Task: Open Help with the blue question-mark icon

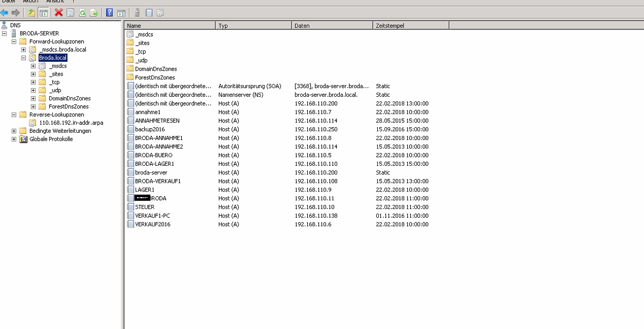Action: click(x=109, y=12)
